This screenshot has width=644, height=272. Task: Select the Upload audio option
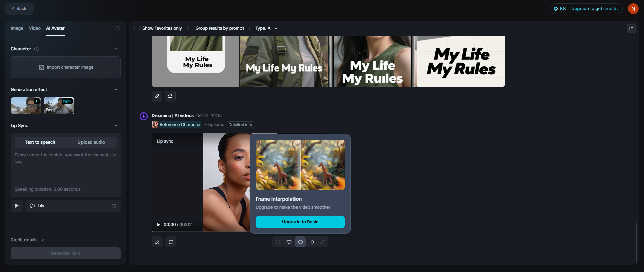[91, 142]
